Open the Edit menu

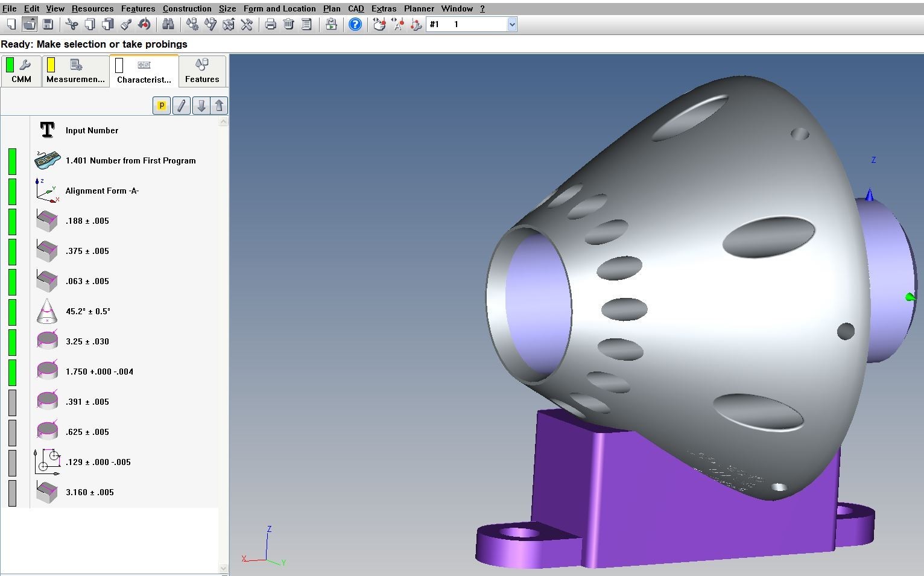point(31,8)
